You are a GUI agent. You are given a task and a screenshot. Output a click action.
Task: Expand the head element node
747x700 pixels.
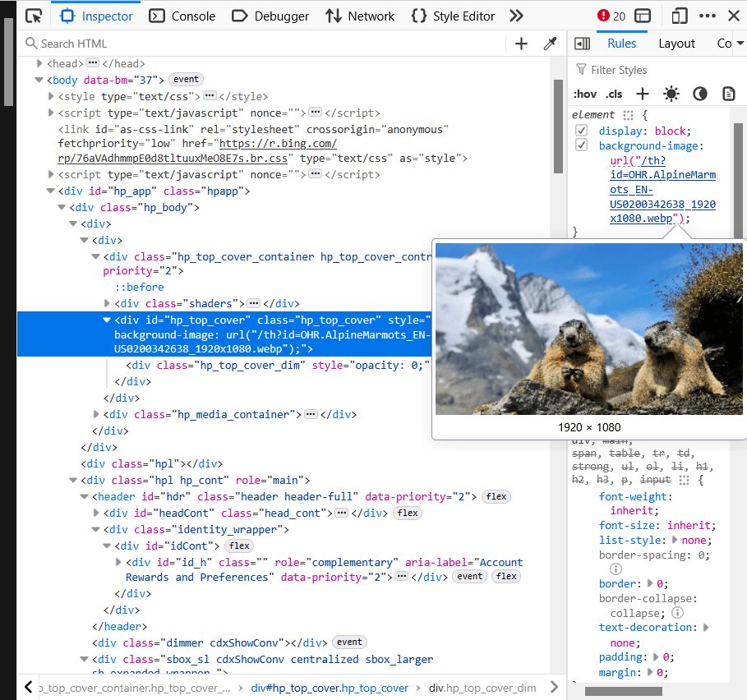click(39, 63)
